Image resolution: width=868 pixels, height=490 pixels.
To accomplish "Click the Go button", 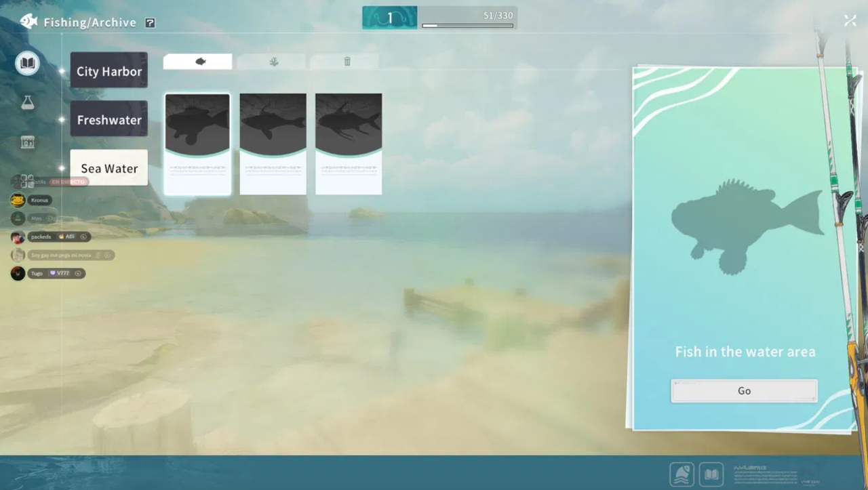I will (745, 390).
